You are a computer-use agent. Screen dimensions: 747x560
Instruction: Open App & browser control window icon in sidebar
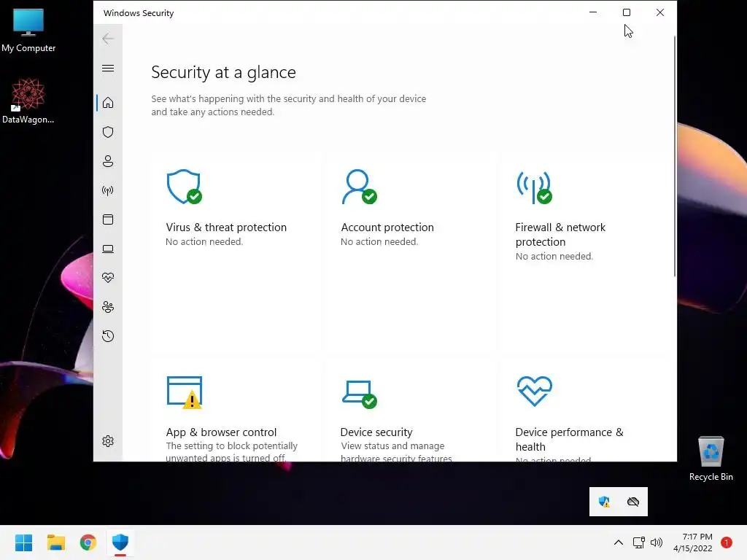coord(108,219)
